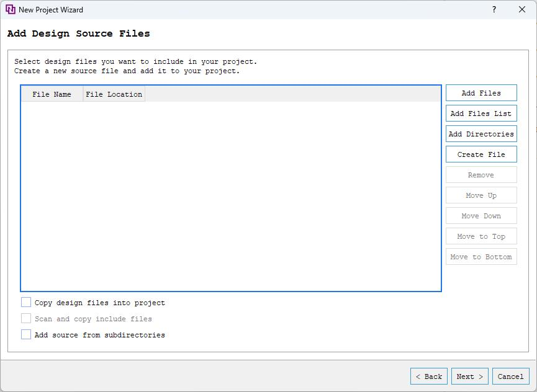Click the Remove button
The height and width of the screenshot is (392, 537).
[481, 175]
